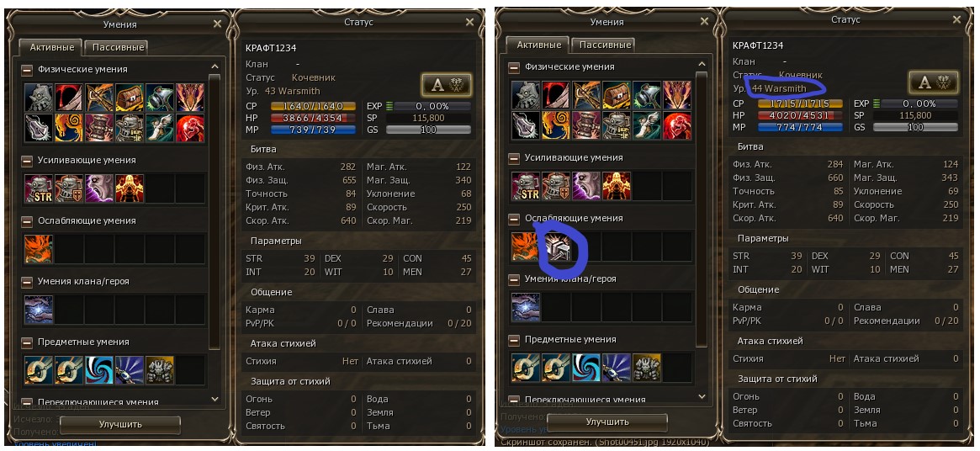Select blue vortex item skill, level 43 screenshot

(98, 369)
